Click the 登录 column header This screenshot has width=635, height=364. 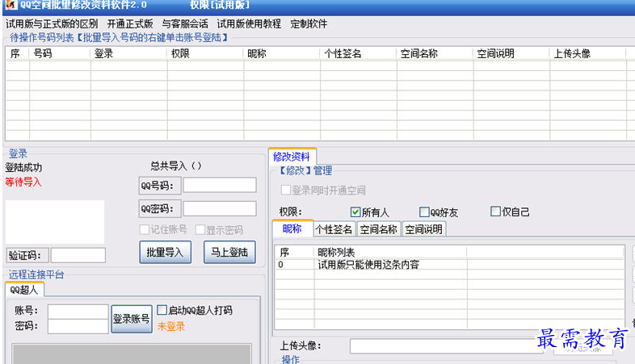pyautogui.click(x=128, y=53)
